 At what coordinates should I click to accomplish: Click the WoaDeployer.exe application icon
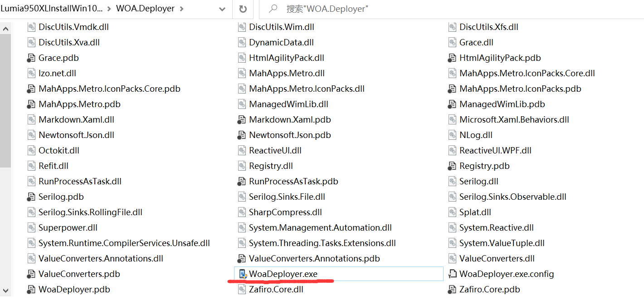click(242, 274)
